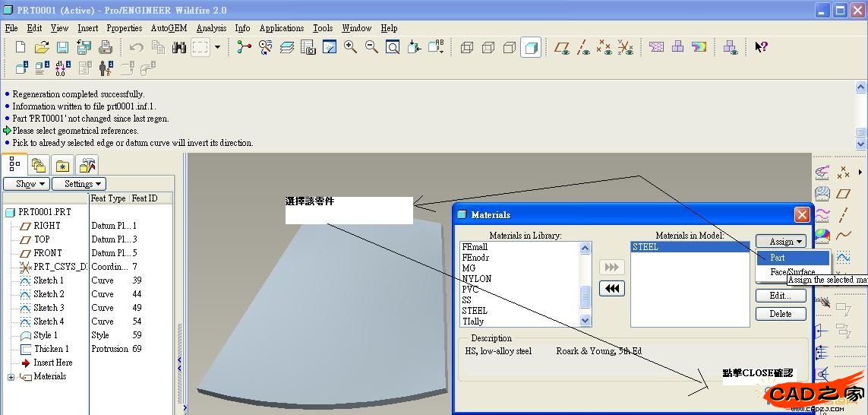868x415 pixels.
Task: Open the Analysis menu
Action: coord(211,28)
